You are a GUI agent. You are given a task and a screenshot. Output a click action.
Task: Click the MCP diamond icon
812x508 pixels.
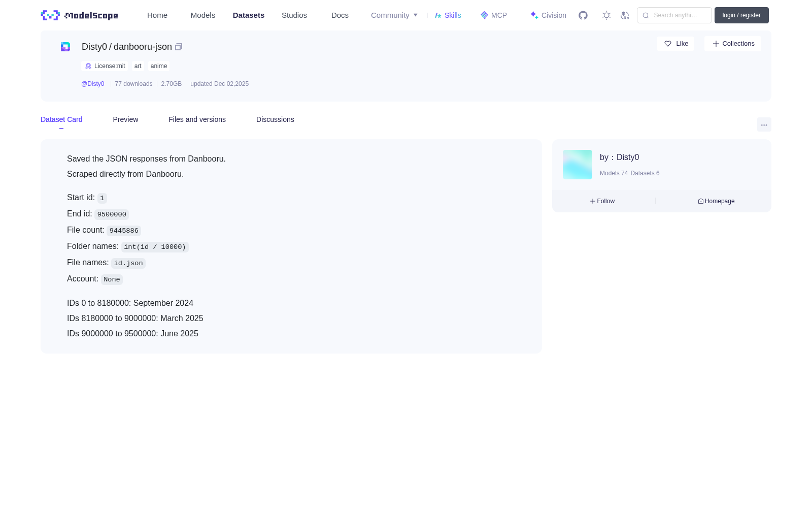484,15
